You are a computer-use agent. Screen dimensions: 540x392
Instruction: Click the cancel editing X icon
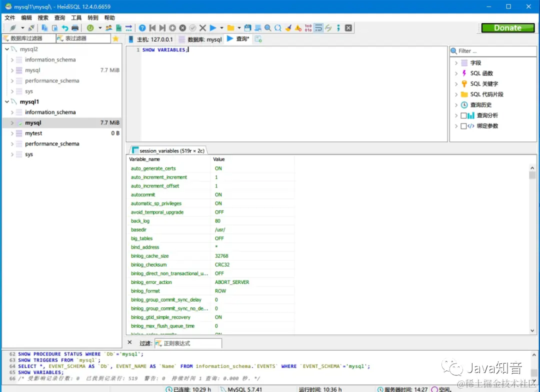[203, 28]
